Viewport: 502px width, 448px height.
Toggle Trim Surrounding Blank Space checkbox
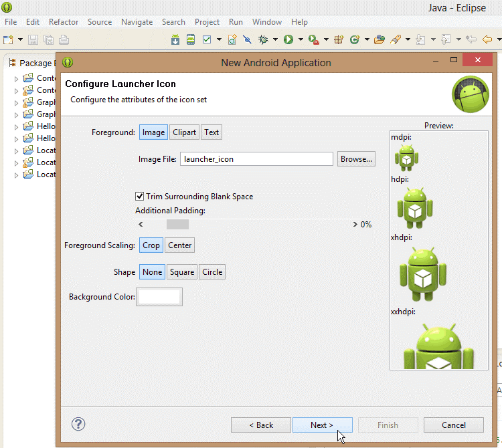[x=140, y=197]
